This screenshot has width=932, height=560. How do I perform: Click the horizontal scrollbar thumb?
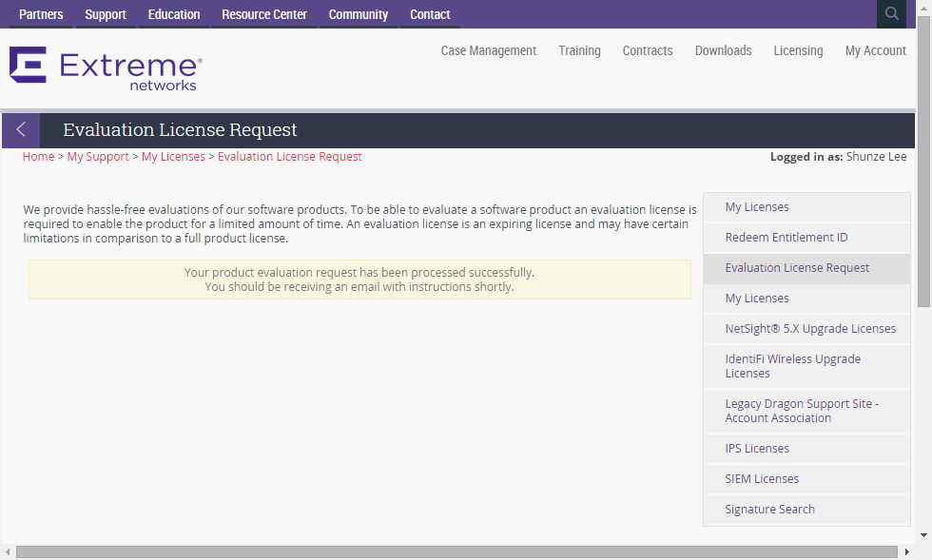(x=456, y=551)
